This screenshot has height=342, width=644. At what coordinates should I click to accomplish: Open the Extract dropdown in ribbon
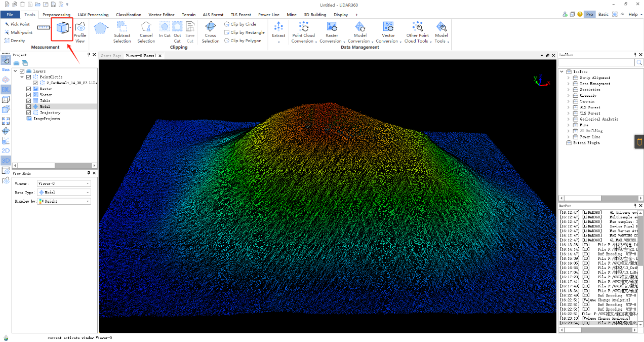[x=278, y=31]
